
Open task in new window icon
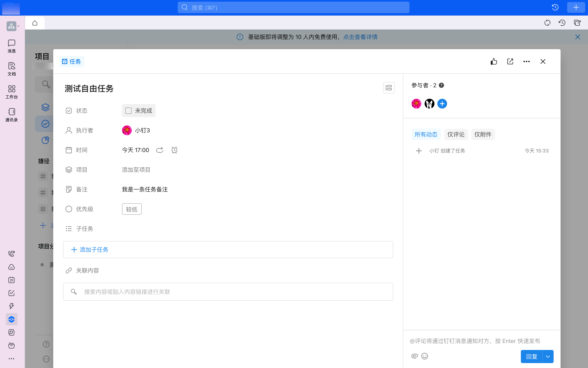(510, 61)
